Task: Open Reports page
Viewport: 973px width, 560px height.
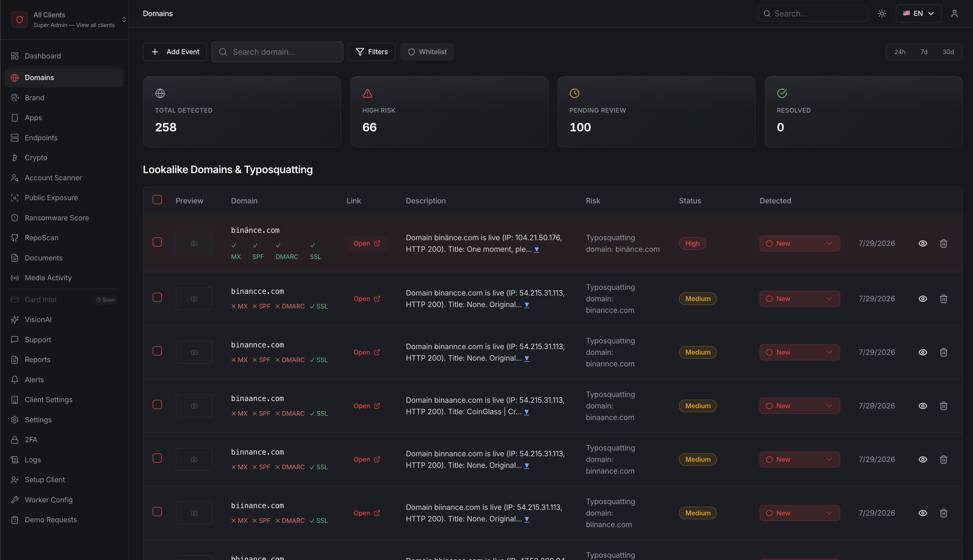Action: 64,360
